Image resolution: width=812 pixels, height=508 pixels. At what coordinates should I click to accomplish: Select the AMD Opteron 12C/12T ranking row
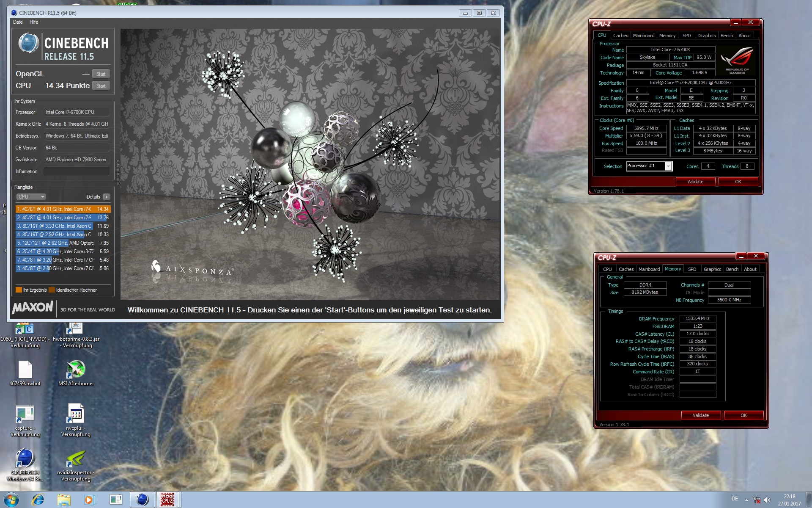pos(63,243)
